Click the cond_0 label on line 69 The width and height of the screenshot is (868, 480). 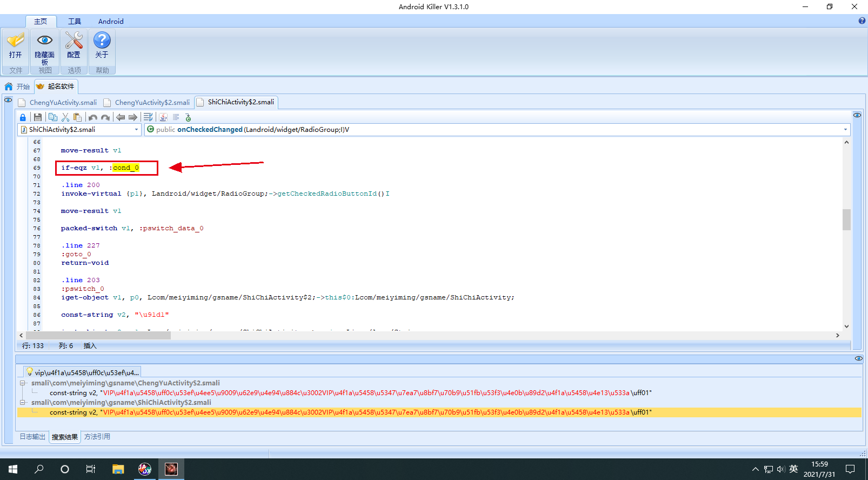coord(126,168)
